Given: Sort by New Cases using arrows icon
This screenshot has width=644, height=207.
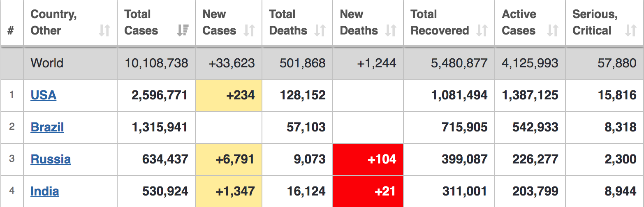Looking at the screenshot, I should (249, 31).
